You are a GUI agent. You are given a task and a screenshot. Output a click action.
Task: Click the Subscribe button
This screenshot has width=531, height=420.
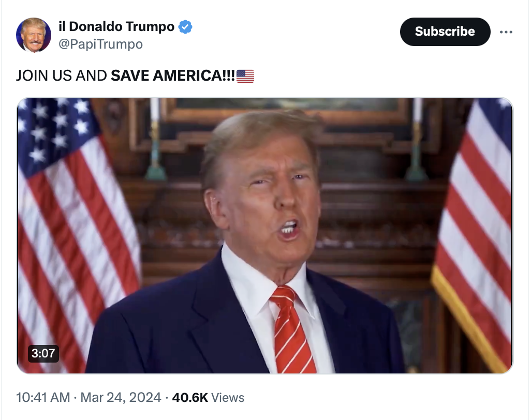tap(445, 32)
